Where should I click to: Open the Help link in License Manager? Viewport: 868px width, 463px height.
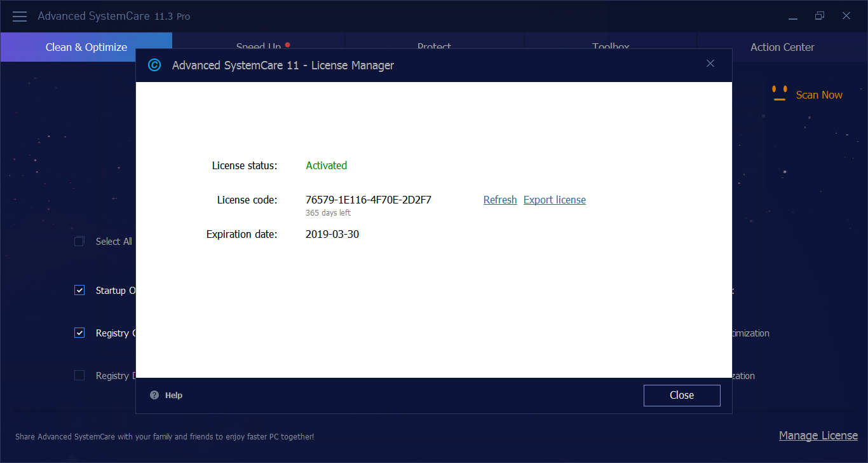(x=173, y=395)
